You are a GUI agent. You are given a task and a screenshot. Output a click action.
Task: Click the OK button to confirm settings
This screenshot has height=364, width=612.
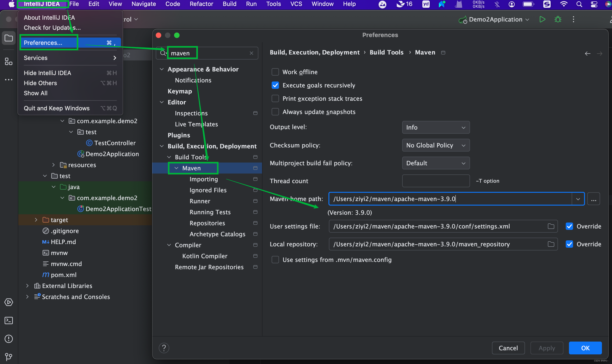[x=585, y=348]
